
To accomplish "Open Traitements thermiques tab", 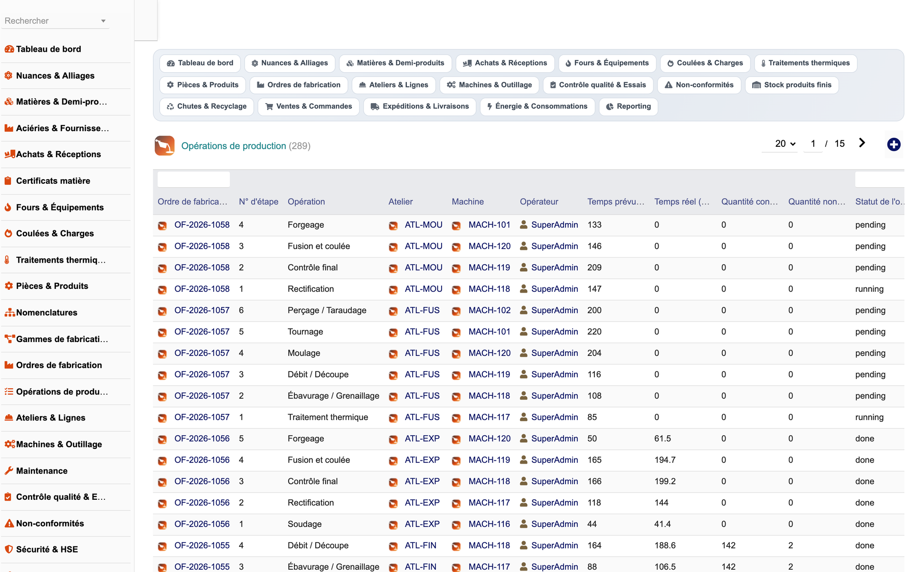I will pos(805,63).
